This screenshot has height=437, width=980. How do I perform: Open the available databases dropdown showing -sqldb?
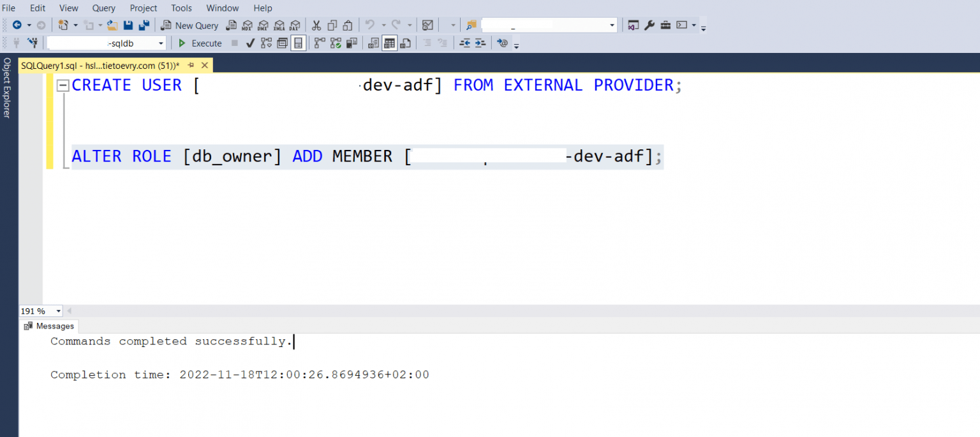[161, 43]
